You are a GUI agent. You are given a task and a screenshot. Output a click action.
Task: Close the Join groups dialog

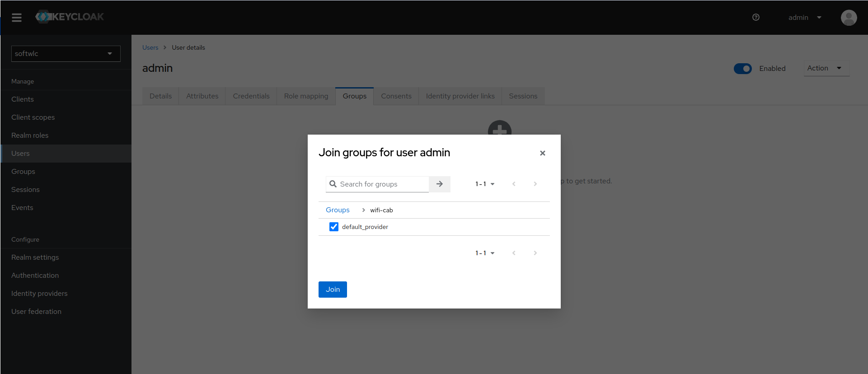(x=542, y=153)
